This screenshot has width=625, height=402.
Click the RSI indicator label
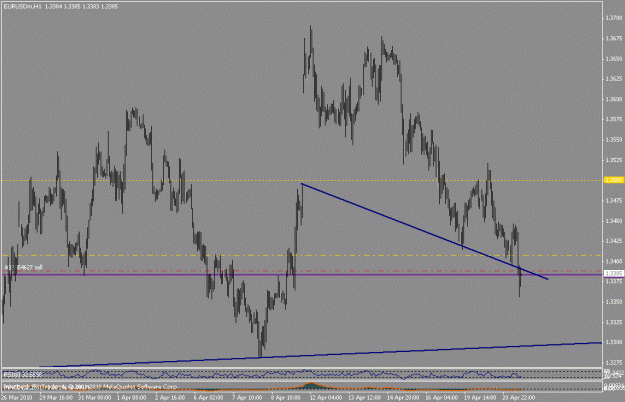pyautogui.click(x=22, y=375)
